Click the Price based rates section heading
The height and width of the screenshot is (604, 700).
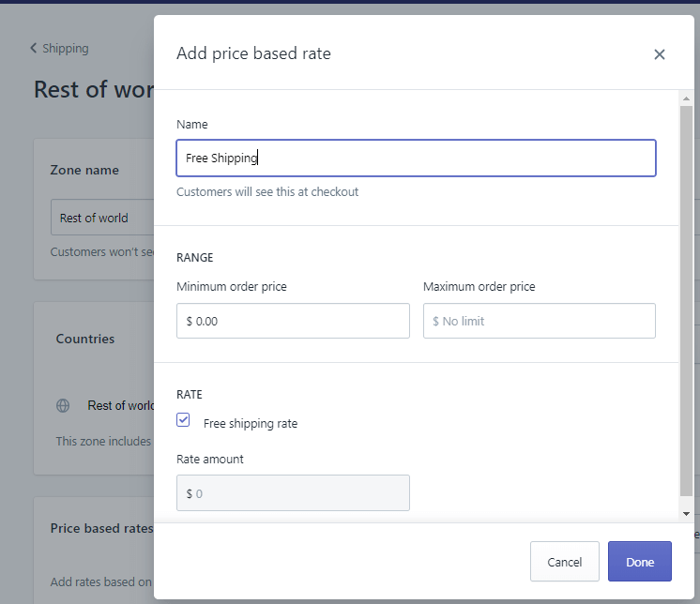click(x=101, y=528)
